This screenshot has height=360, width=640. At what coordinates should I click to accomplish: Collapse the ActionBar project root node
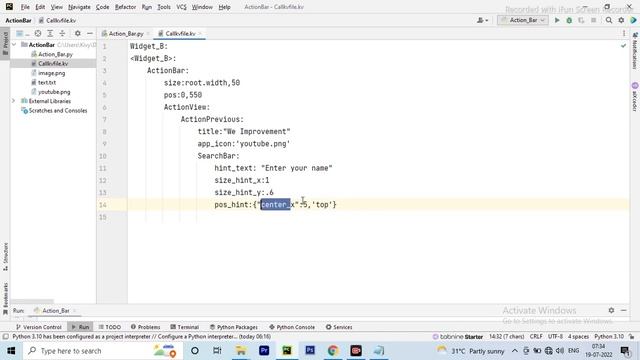click(x=14, y=44)
